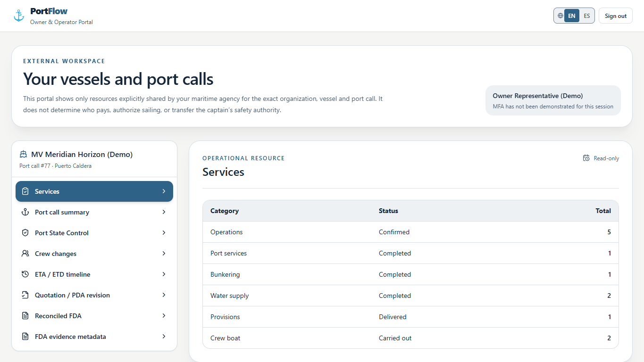Open Quotation / PDA revision

94,295
